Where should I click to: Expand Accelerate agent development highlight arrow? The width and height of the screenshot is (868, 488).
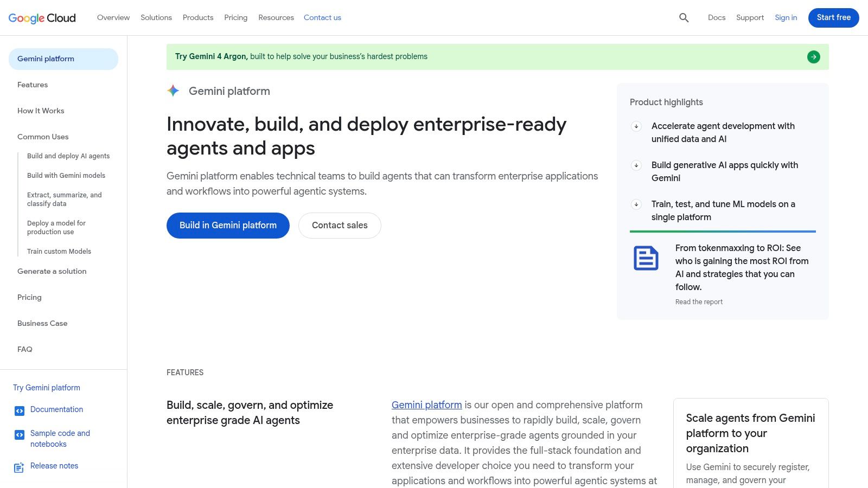636,126
